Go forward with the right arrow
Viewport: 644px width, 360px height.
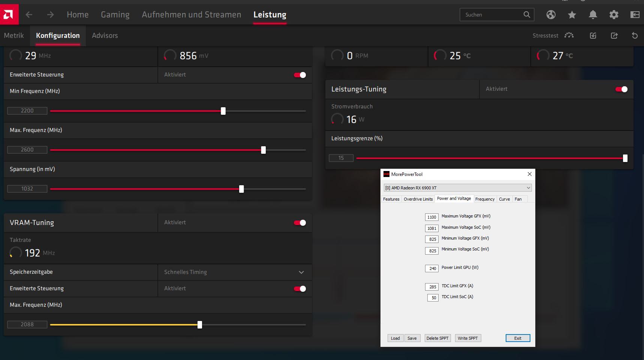click(50, 15)
